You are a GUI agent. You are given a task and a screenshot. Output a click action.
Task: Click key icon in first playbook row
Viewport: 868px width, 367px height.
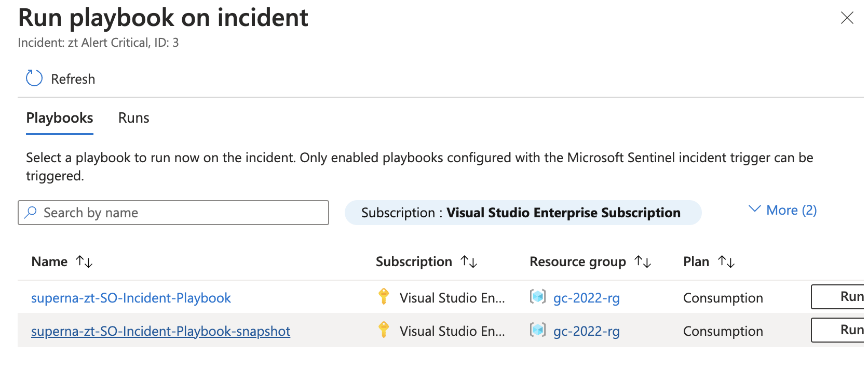pyautogui.click(x=384, y=297)
